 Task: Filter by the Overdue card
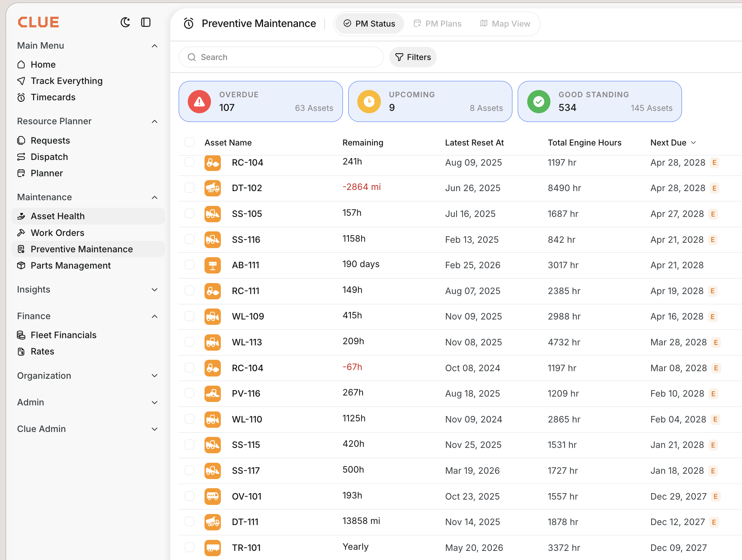[x=261, y=101]
